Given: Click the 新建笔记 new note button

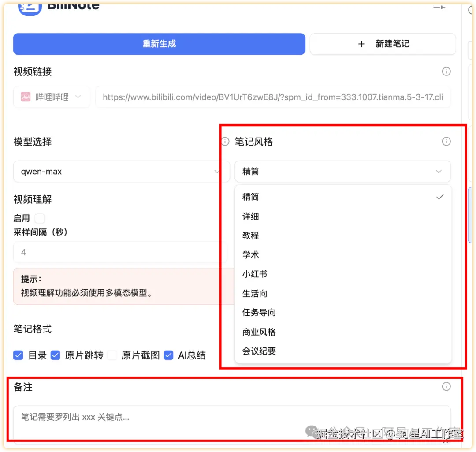Looking at the screenshot, I should coord(383,44).
